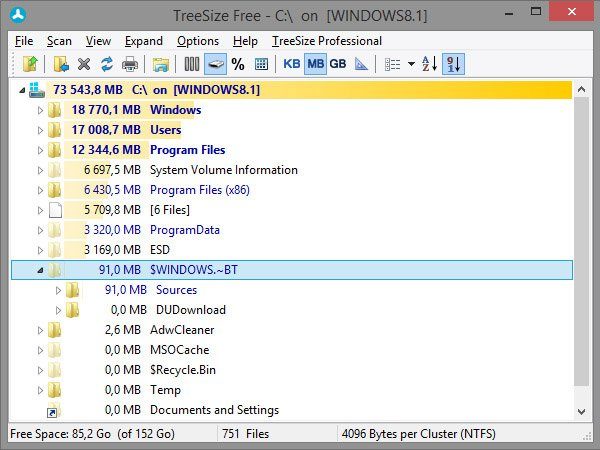
Task: Click the automatic units triangle ruler icon
Action: [x=361, y=64]
